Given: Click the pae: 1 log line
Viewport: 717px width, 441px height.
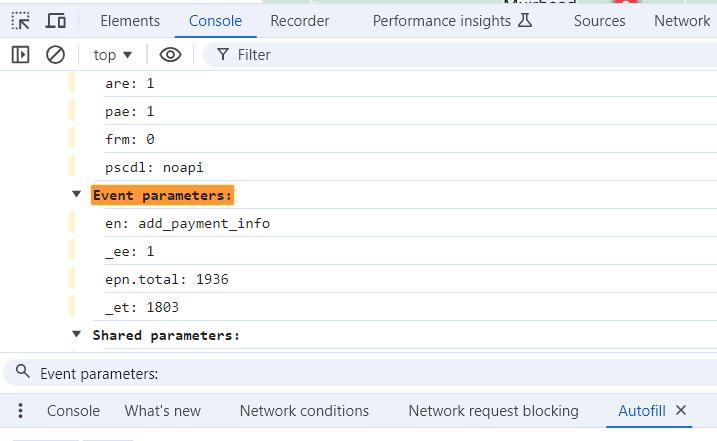Looking at the screenshot, I should tap(129, 111).
